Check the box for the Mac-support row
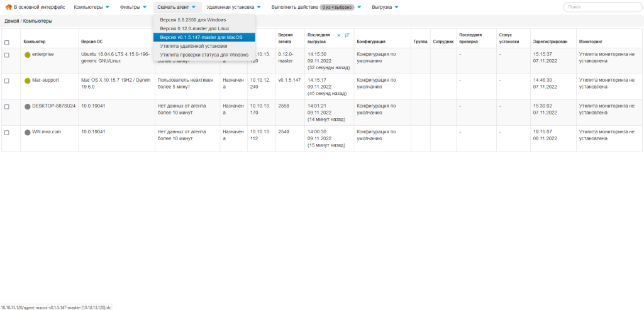Screen dimensions: 644x310 6,81
